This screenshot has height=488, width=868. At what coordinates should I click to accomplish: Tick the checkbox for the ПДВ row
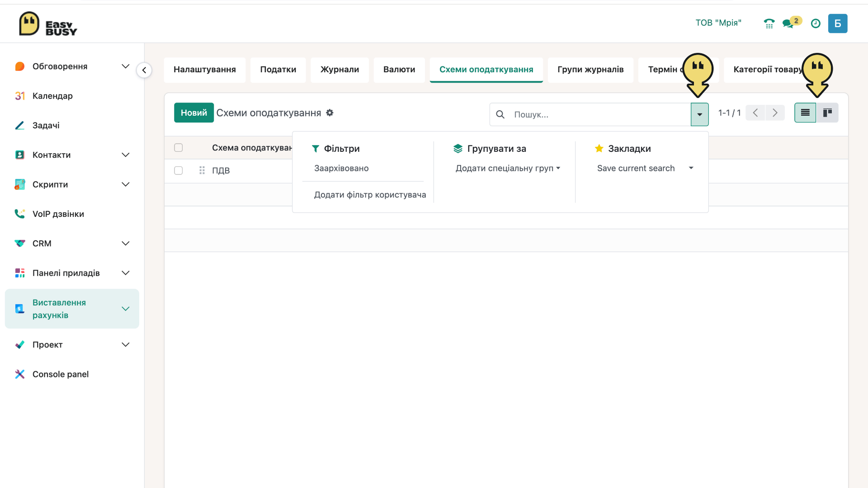coord(179,170)
